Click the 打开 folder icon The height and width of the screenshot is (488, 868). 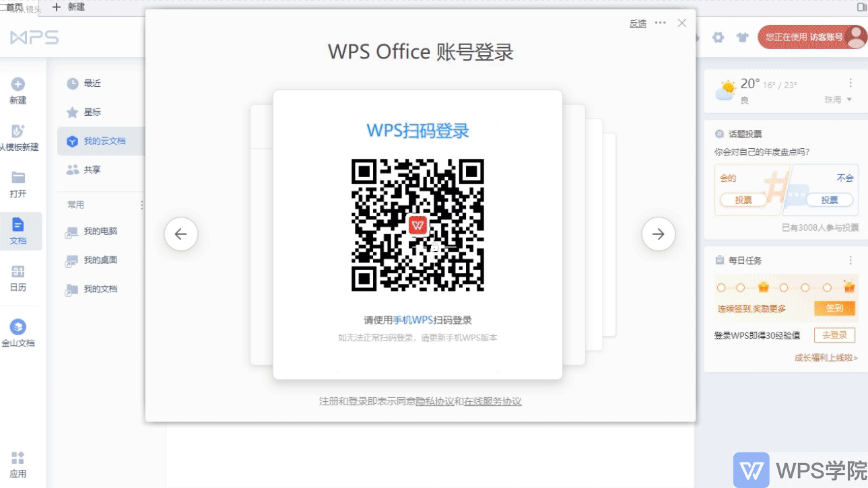pyautogui.click(x=18, y=178)
